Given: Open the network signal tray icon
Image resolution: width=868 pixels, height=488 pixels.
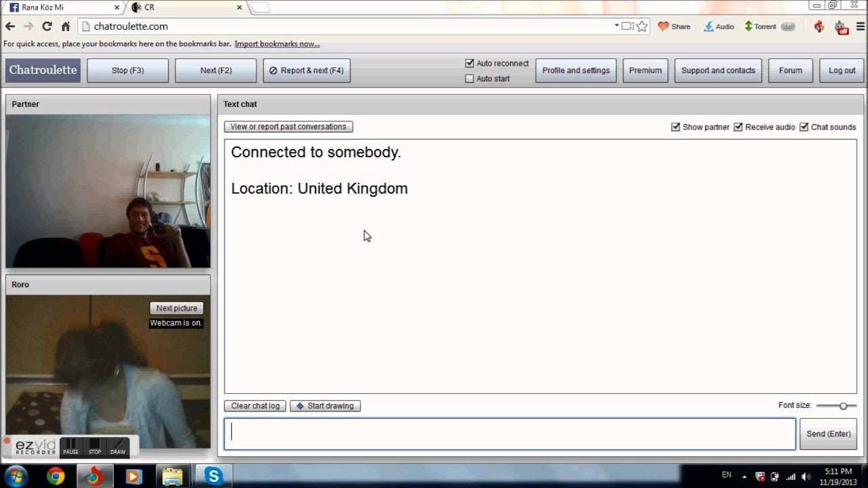Looking at the screenshot, I should pos(791,476).
